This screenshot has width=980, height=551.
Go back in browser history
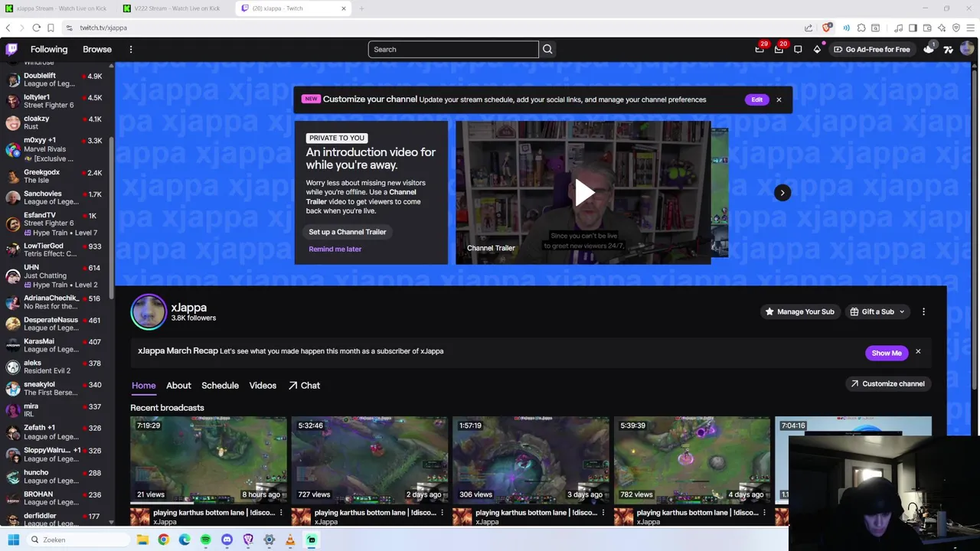click(x=8, y=28)
